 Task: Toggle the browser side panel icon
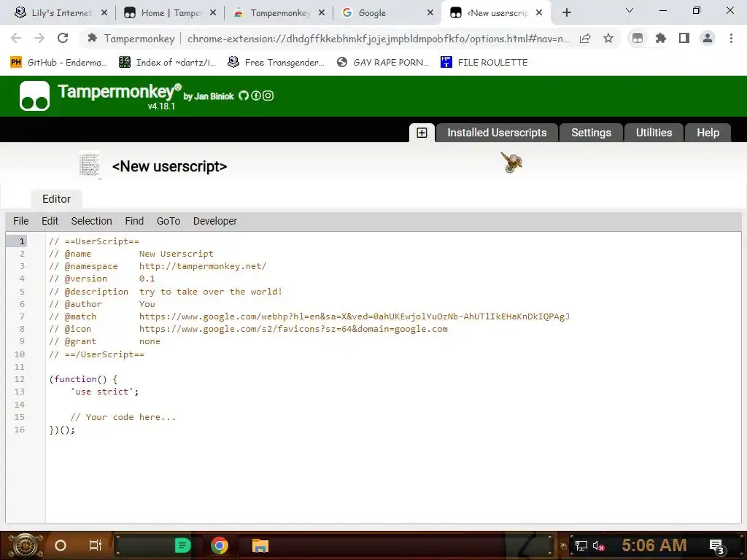click(x=684, y=38)
